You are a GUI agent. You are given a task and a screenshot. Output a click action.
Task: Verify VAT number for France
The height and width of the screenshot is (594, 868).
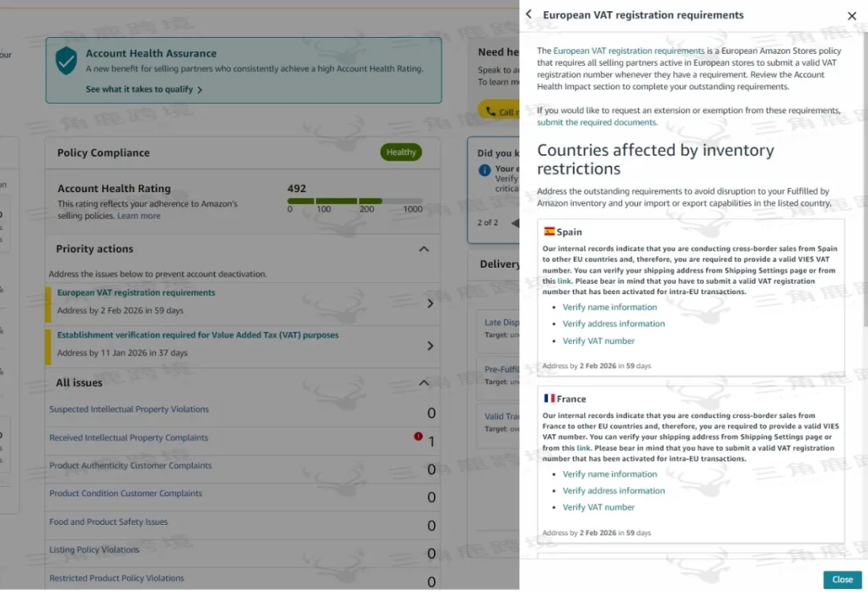tap(599, 507)
